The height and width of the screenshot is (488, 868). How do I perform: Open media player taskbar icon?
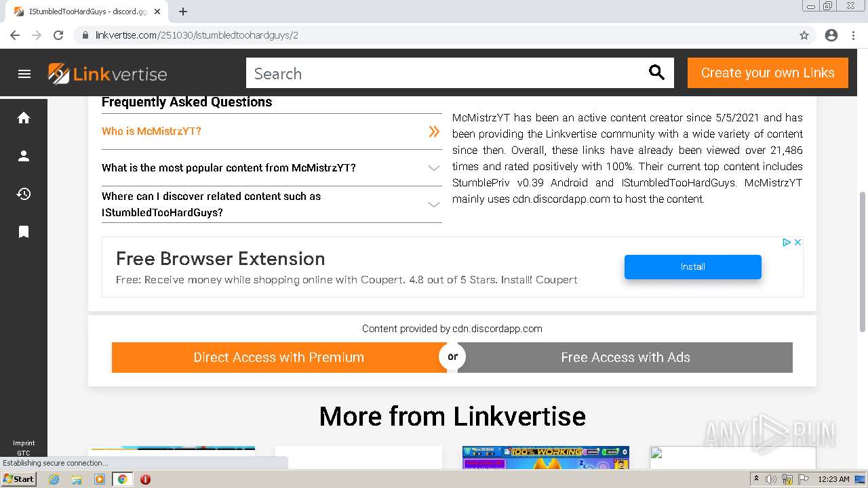pos(100,479)
